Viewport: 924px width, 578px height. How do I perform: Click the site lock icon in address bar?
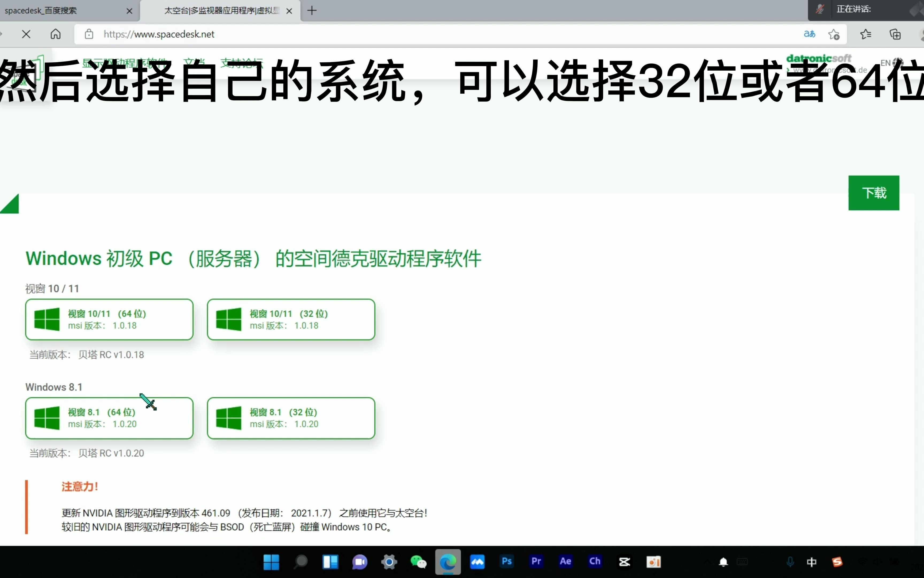[89, 35]
